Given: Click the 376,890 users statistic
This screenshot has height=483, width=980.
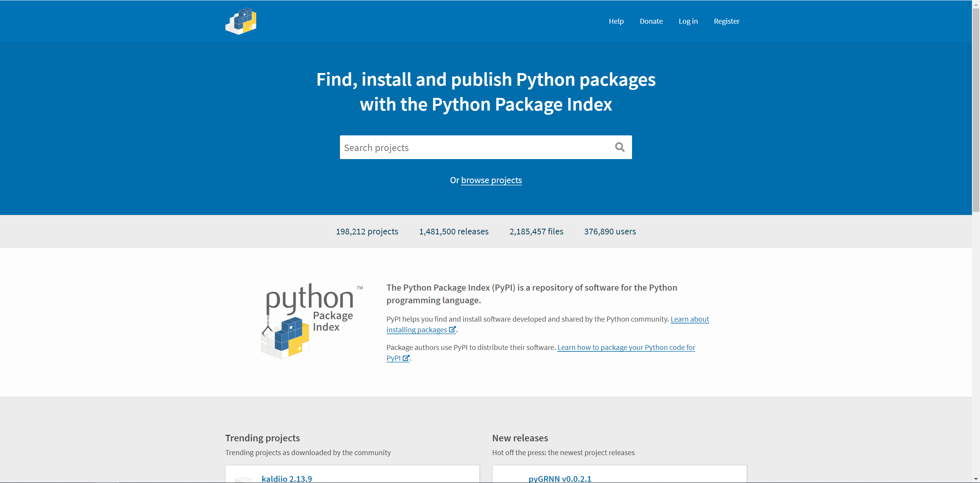Looking at the screenshot, I should 610,231.
